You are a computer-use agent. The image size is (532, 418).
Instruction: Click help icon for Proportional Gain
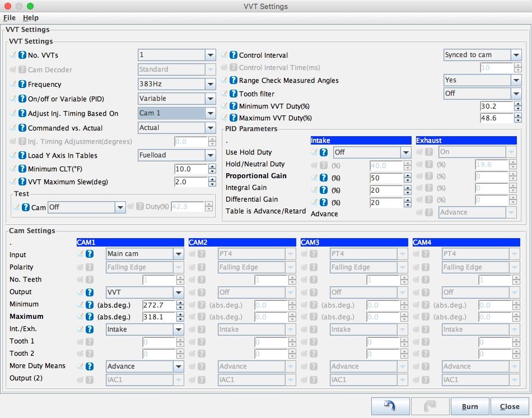[323, 178]
